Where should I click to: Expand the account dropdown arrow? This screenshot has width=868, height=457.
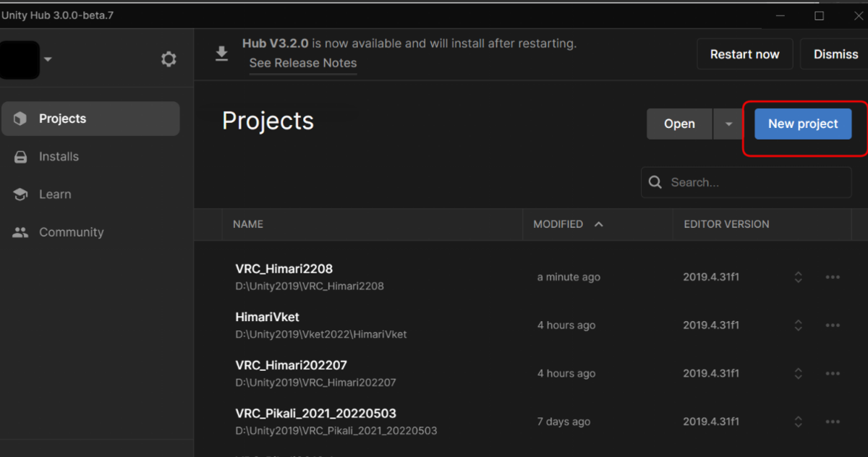click(x=48, y=59)
